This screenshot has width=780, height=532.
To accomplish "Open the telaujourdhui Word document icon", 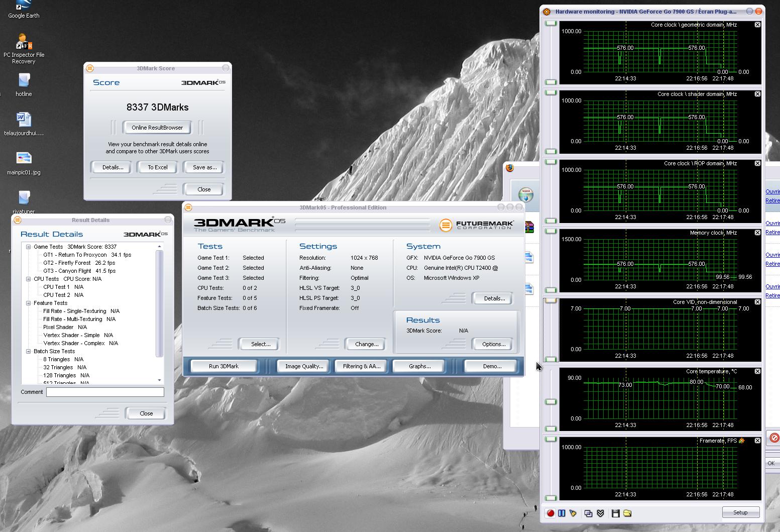I will (24, 124).
